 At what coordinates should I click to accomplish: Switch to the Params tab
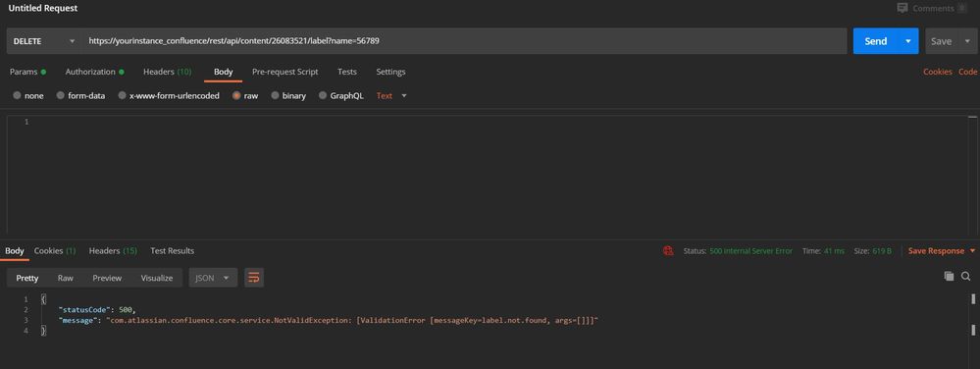(27, 72)
